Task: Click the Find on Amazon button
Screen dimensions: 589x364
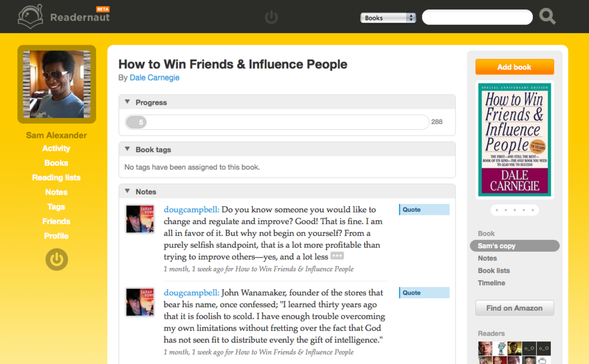Action: [514, 308]
